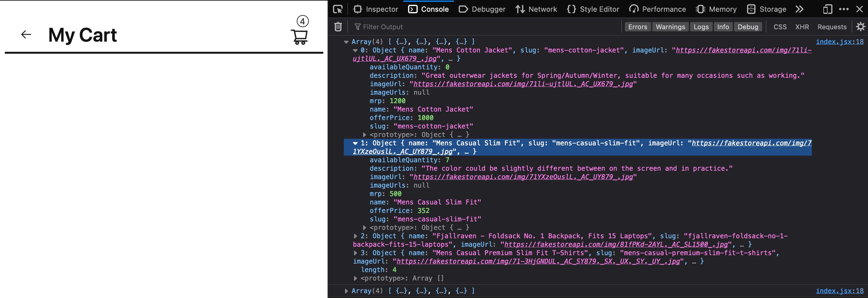Select description "The color could be slightly different"
This screenshot has height=298, width=868.
pyautogui.click(x=577, y=169)
